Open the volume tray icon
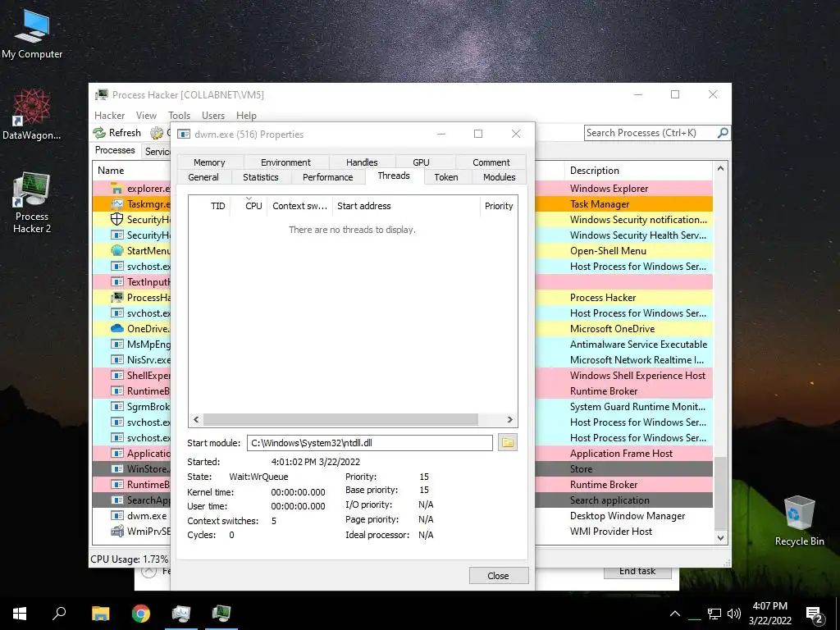Screen dimensions: 840x630 point(734,614)
